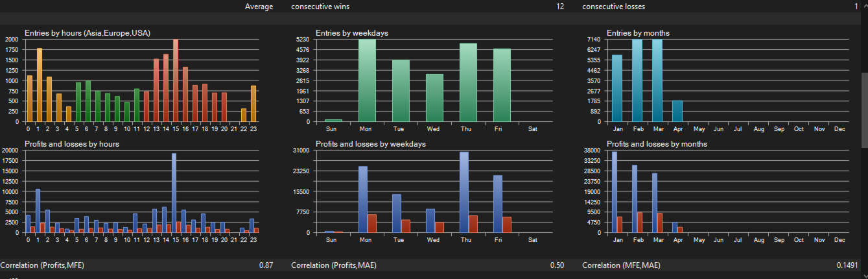The width and height of the screenshot is (868, 279).
Task: Click the Mar blue profit bar by months
Action: [x=655, y=202]
